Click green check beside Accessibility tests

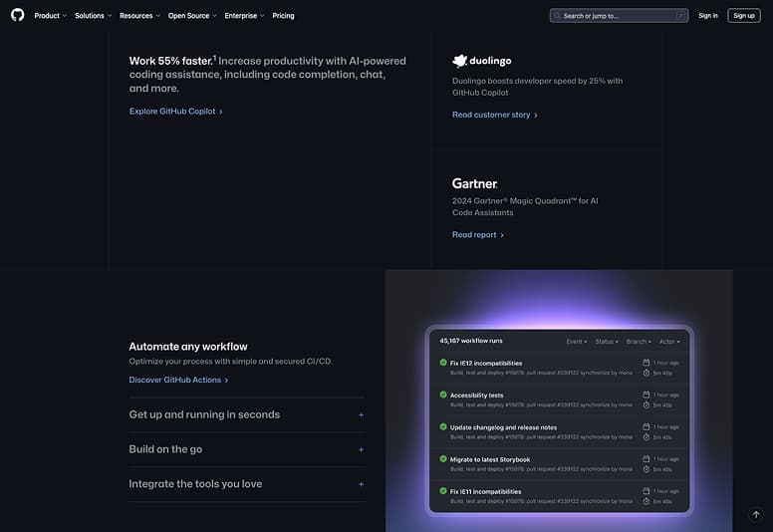(x=443, y=395)
